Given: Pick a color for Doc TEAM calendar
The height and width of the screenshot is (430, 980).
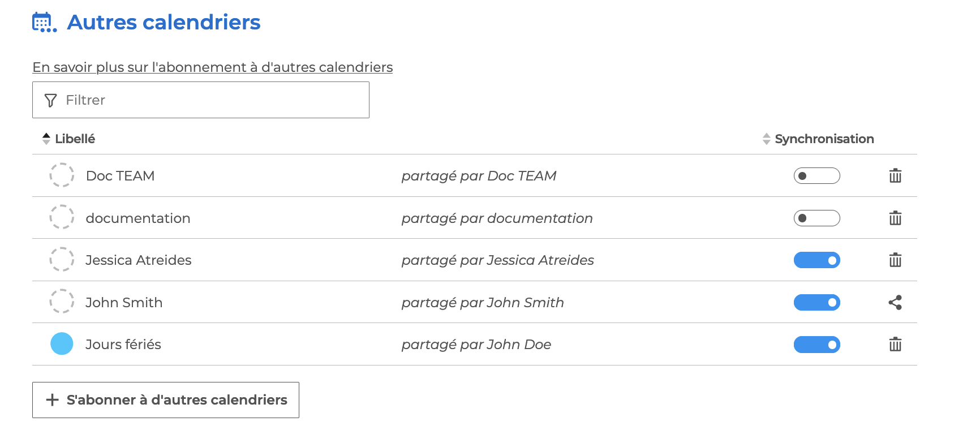Looking at the screenshot, I should point(62,175).
